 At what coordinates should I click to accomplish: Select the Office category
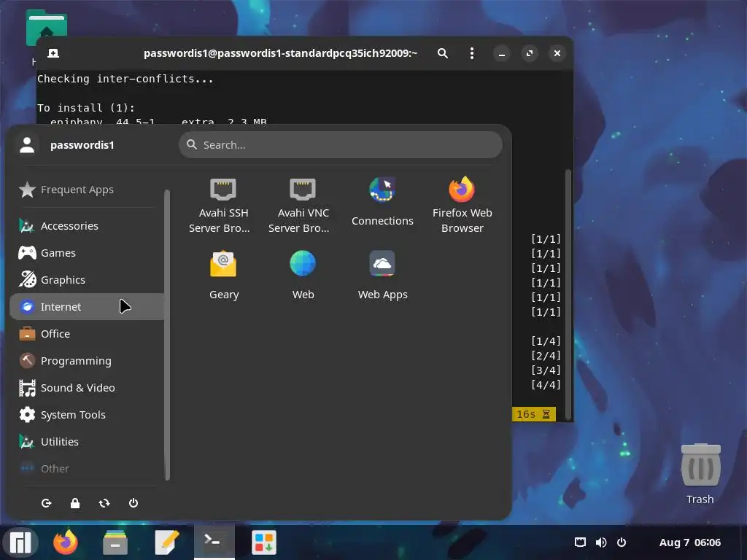[x=87, y=334]
